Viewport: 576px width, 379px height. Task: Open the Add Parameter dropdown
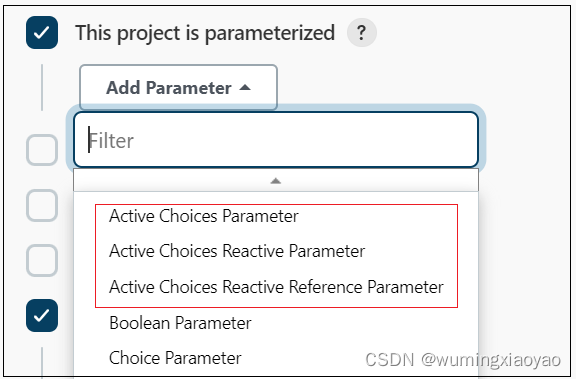pyautogui.click(x=178, y=87)
